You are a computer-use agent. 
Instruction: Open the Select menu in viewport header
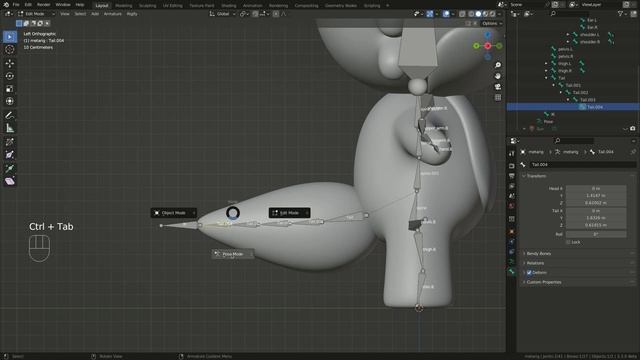pos(80,14)
